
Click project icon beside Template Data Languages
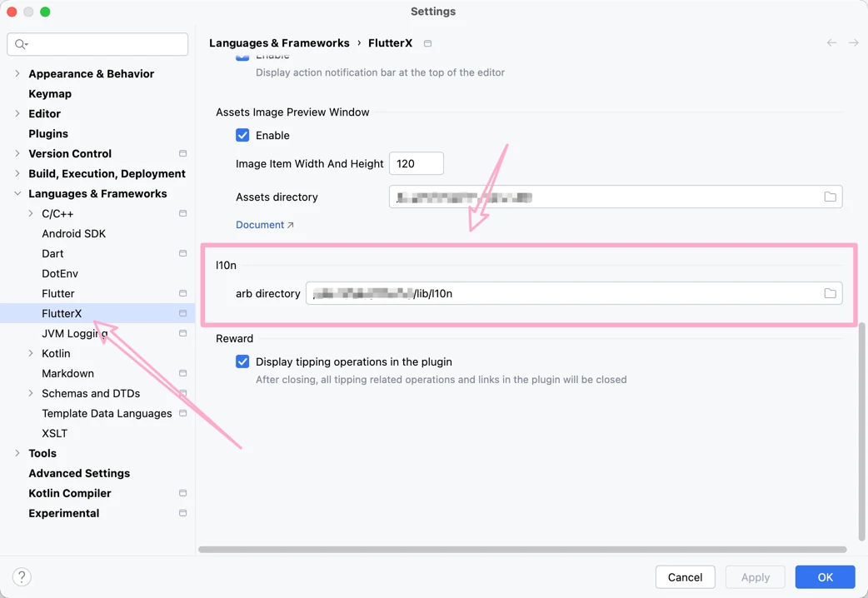coord(182,413)
